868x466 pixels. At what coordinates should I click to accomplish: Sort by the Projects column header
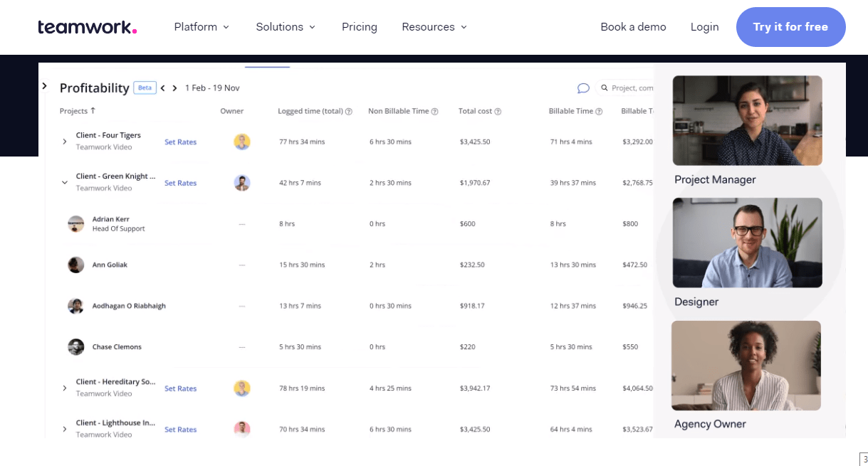(x=78, y=111)
